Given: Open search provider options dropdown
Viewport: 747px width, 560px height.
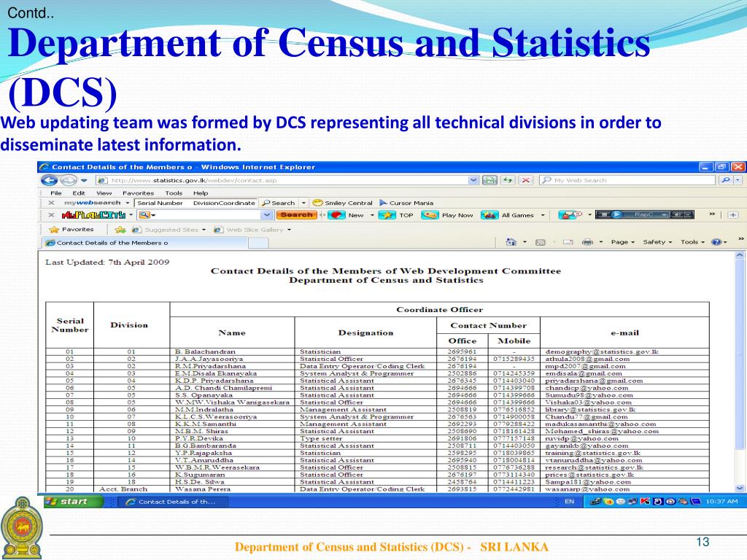Looking at the screenshot, I should 738,181.
